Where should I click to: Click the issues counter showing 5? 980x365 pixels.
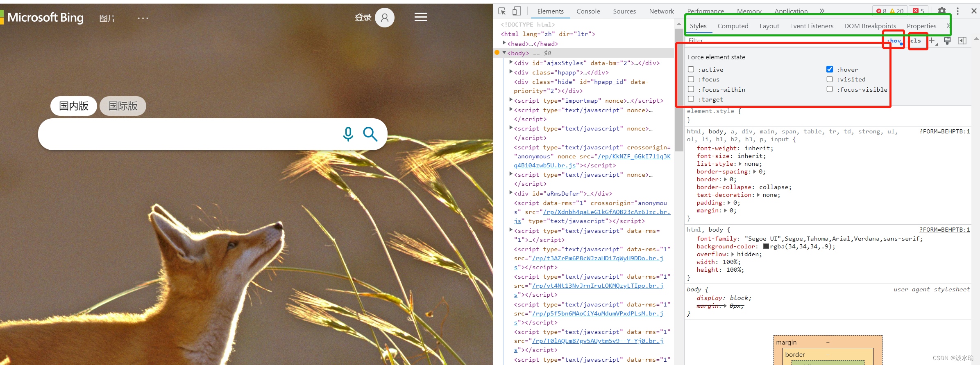point(919,11)
